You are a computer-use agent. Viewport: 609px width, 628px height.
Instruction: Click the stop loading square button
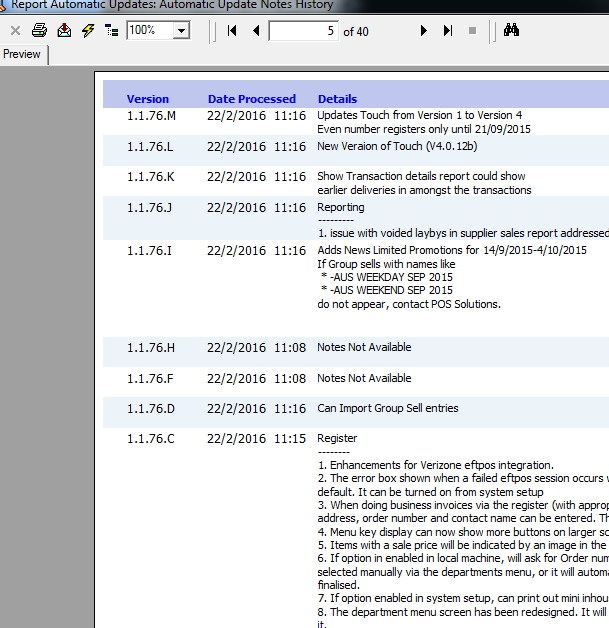point(472,30)
